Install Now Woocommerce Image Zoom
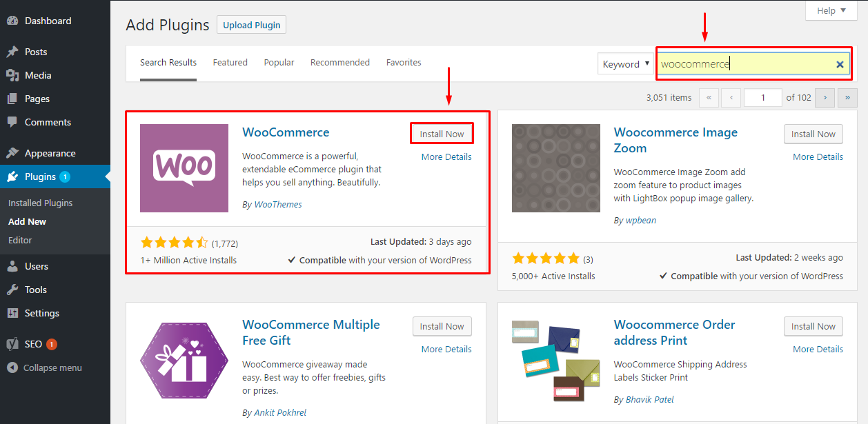The image size is (868, 424). tap(813, 134)
